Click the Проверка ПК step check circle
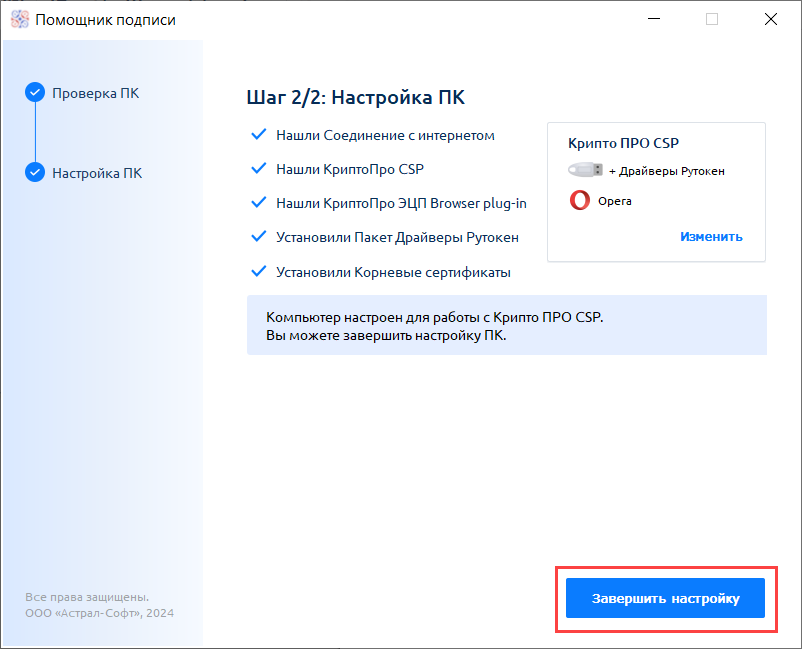The height and width of the screenshot is (649, 802). click(35, 93)
